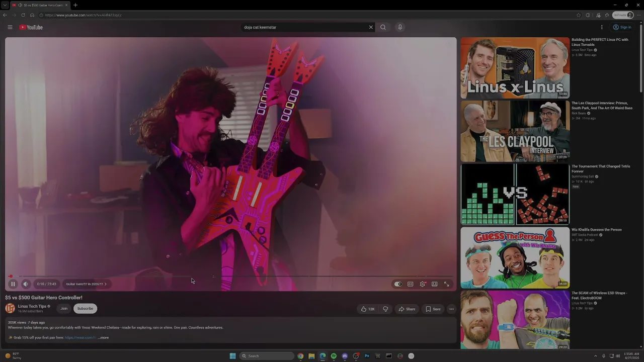
Task: Visit the Rick Beato channel link
Action: pyautogui.click(x=579, y=113)
